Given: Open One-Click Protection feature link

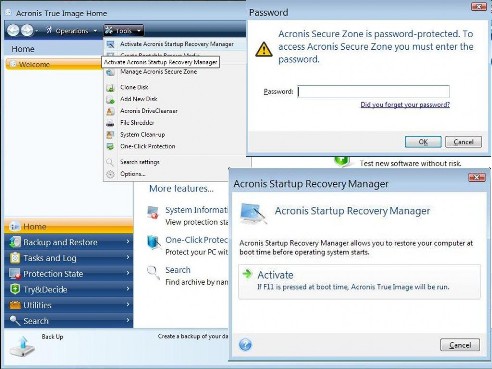Looking at the screenshot, I should 196,240.
